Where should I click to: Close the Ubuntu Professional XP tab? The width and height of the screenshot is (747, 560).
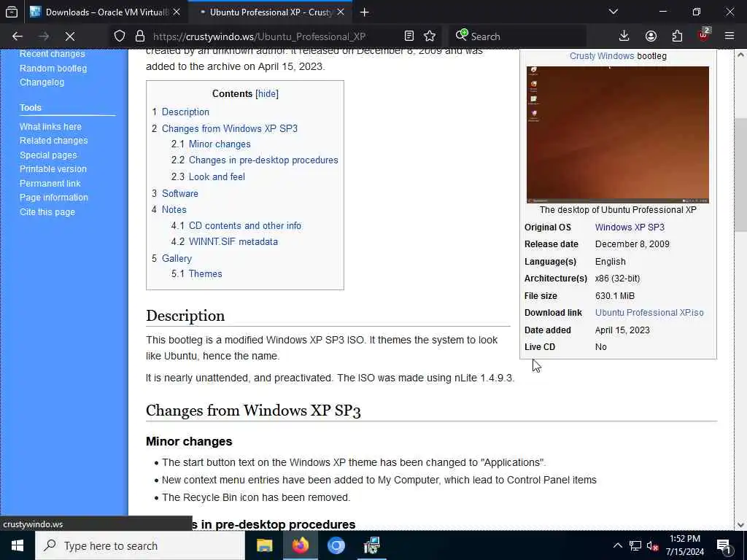point(341,12)
